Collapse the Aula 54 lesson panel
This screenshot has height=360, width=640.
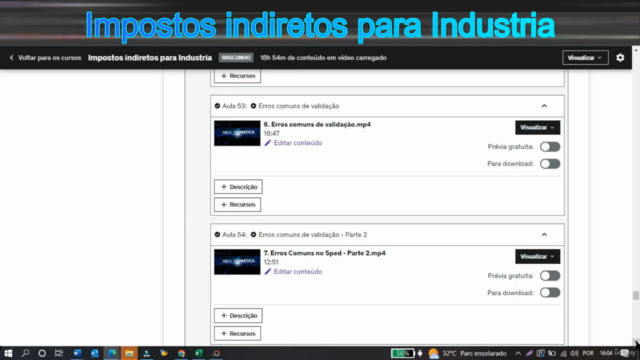click(544, 235)
